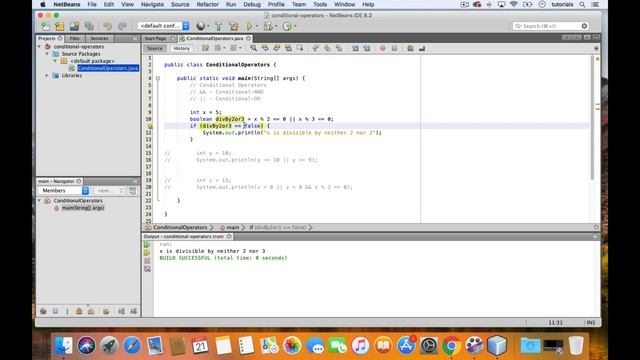
Task: Click the BUILD SUCCESSFUL line in the Output panel
Action: [223, 258]
